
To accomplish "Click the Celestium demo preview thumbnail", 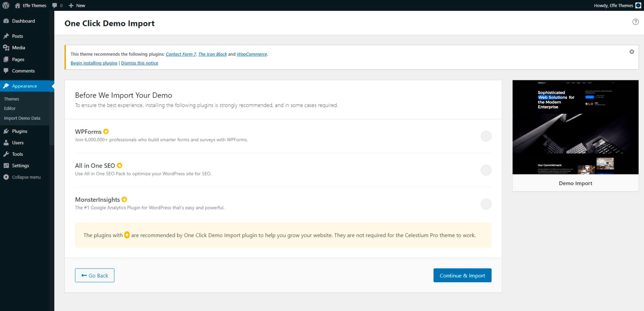I will [576, 127].
